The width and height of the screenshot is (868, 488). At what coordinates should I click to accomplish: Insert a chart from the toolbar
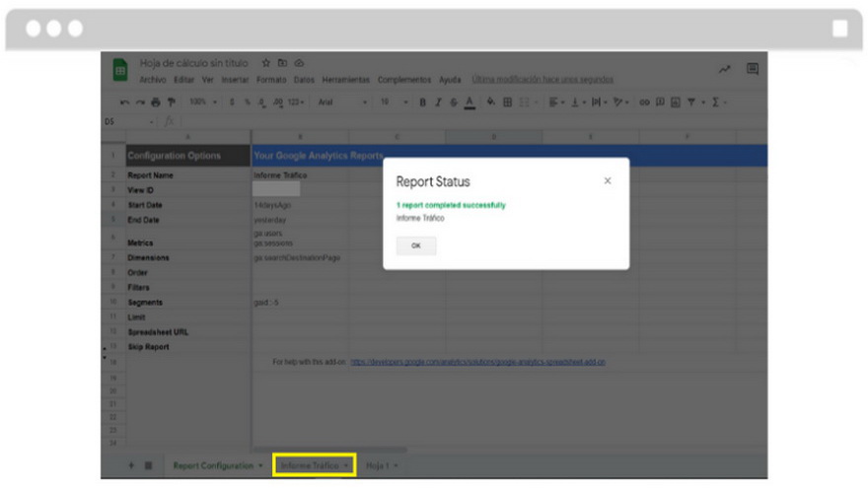click(x=676, y=103)
